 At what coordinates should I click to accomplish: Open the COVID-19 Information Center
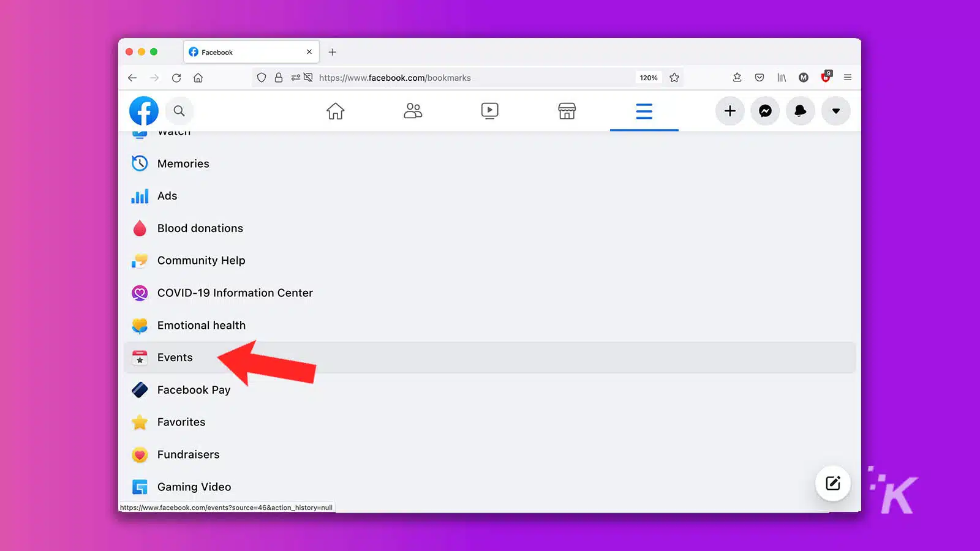click(x=235, y=293)
